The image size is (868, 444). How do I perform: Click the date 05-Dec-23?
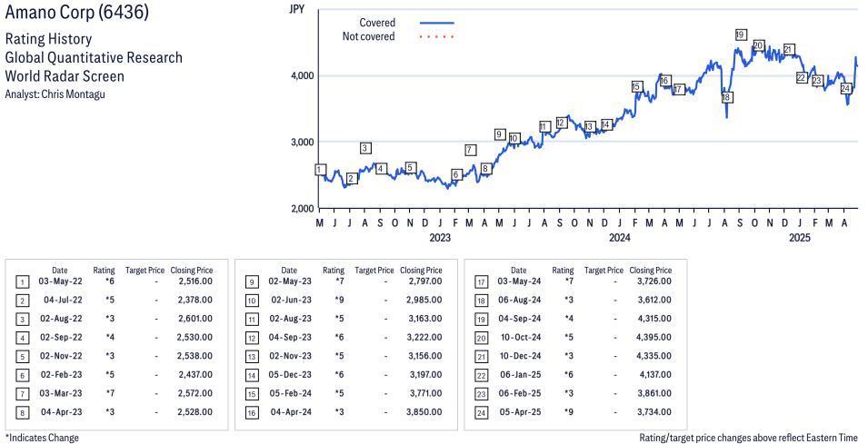point(291,375)
